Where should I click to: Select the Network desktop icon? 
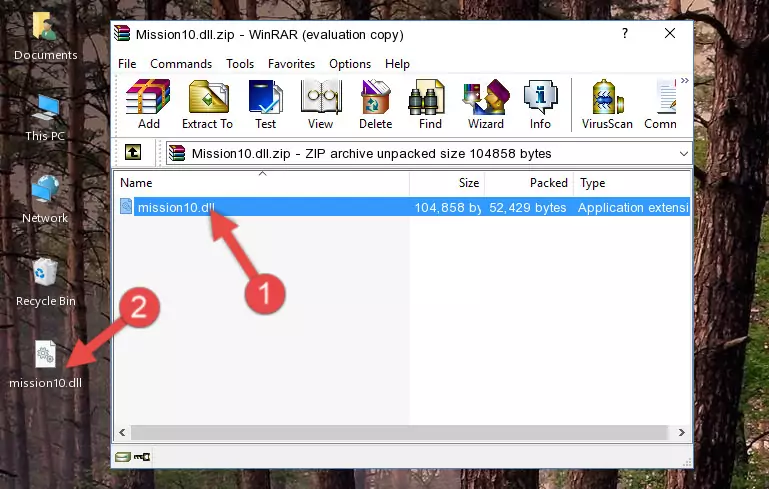[x=45, y=199]
